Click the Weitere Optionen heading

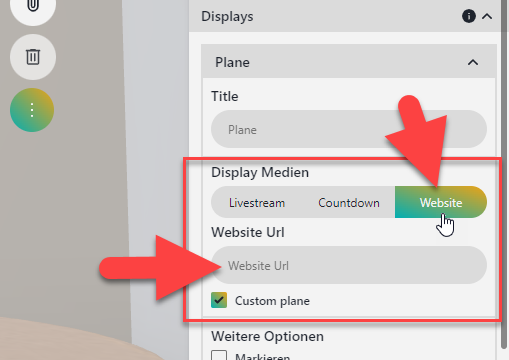pos(267,336)
